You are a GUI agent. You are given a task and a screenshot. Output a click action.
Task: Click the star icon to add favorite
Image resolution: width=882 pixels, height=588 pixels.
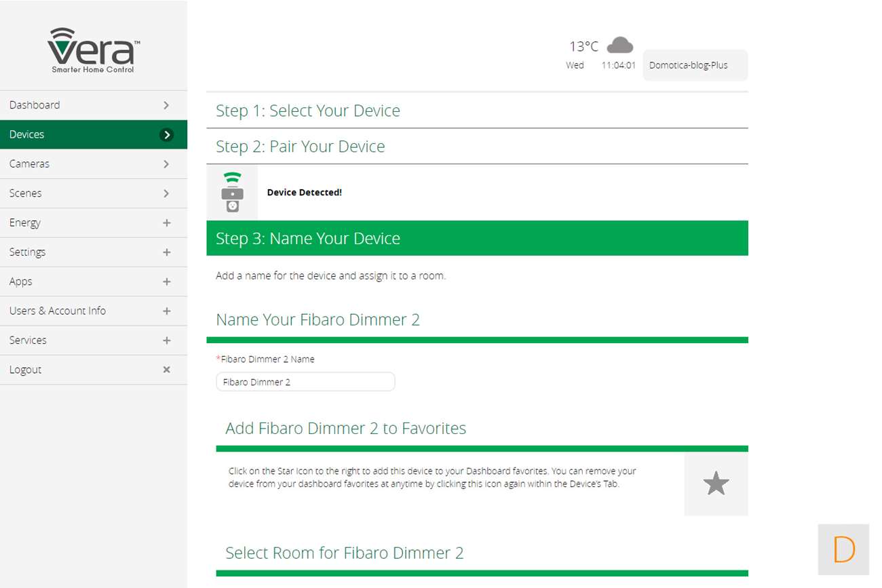(x=716, y=484)
